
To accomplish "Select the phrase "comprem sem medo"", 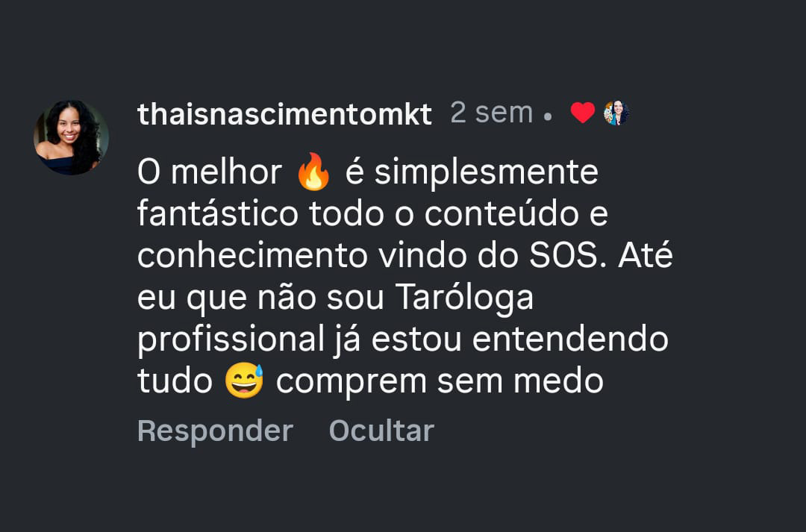I will 440,381.
